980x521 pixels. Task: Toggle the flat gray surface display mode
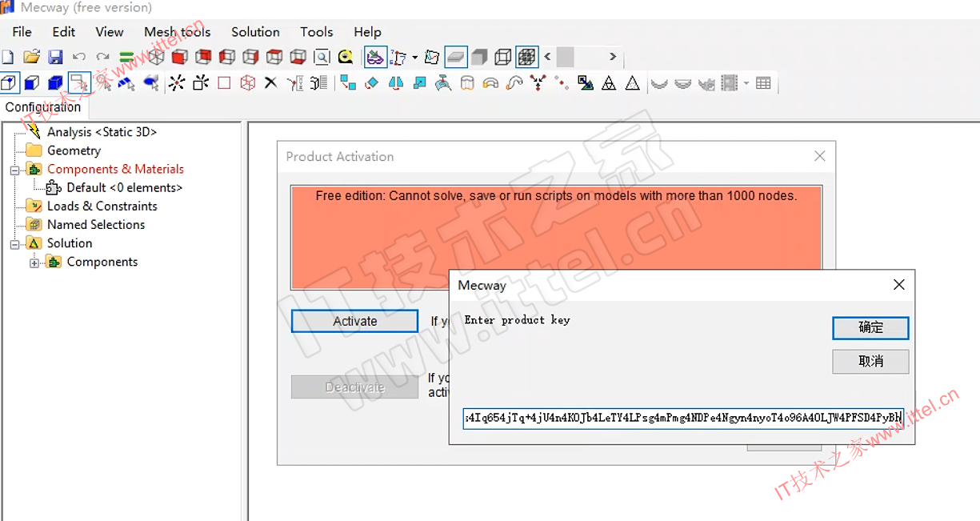tap(456, 57)
